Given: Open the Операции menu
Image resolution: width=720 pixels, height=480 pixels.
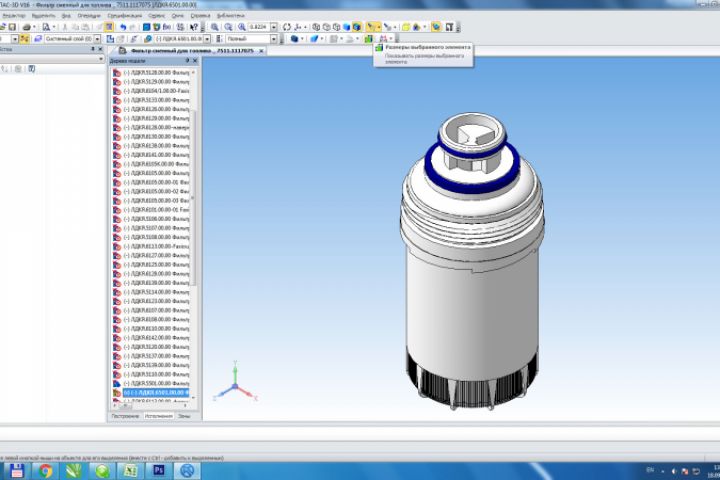Looking at the screenshot, I should click(89, 16).
